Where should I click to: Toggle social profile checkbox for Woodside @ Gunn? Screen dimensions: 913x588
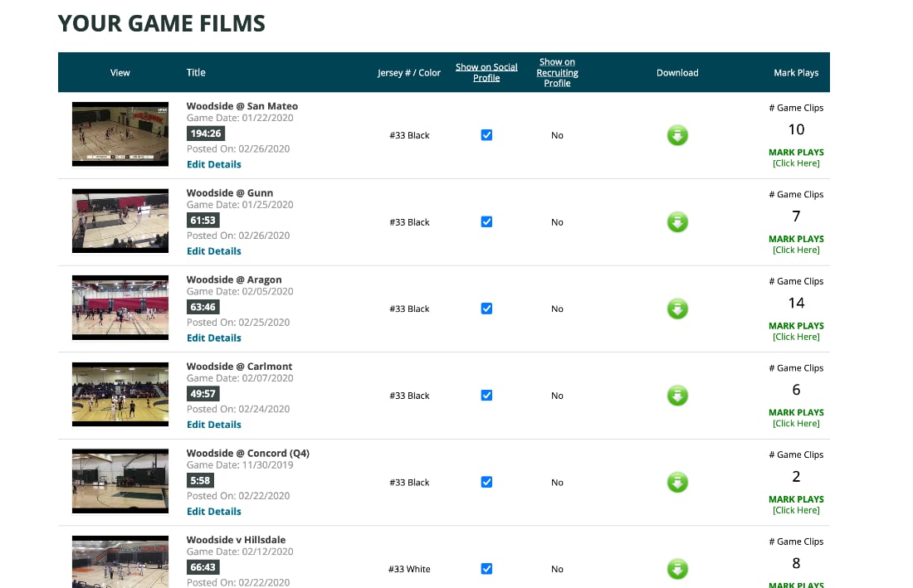486,222
